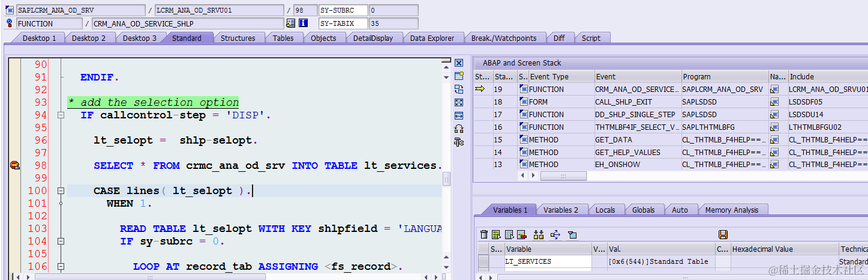Close the tool using the X icon

[459, 63]
